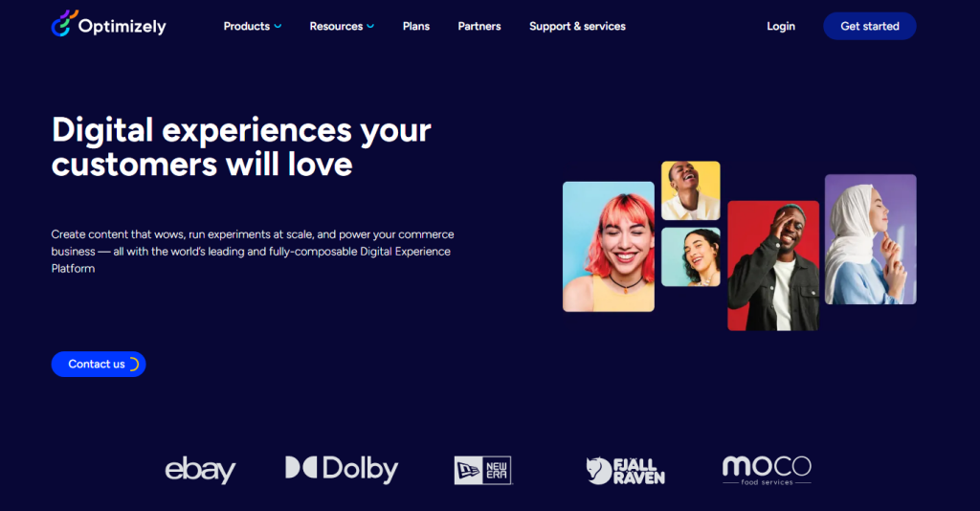
Task: Open Support & services
Action: (577, 26)
